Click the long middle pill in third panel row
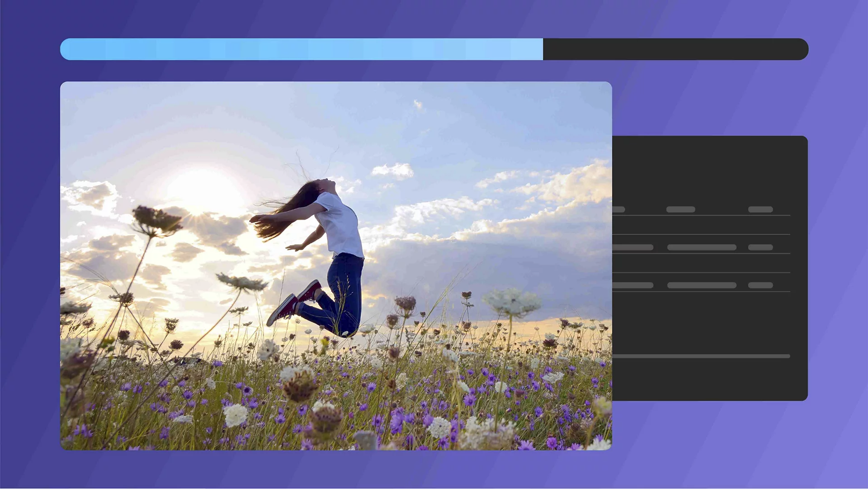The image size is (868, 489). pos(702,285)
